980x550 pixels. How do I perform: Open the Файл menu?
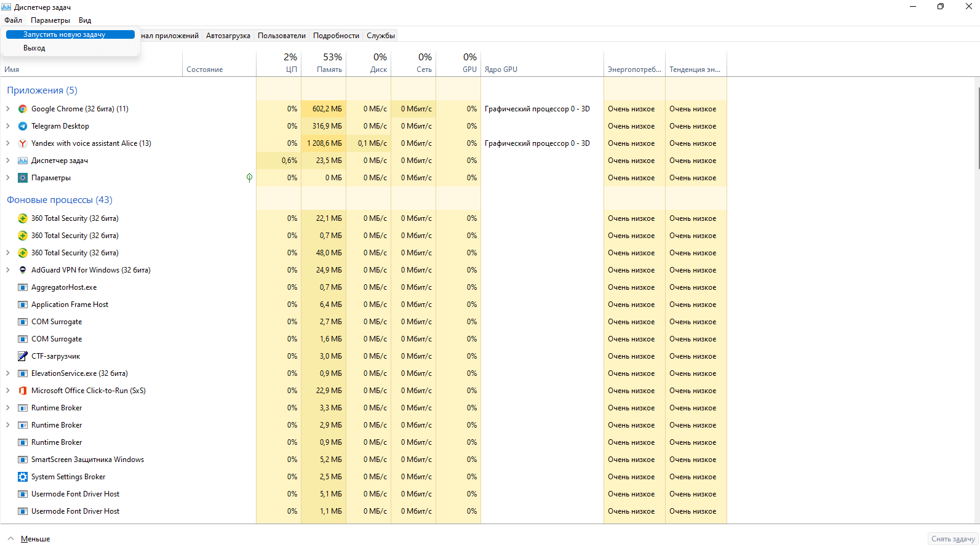[13, 20]
